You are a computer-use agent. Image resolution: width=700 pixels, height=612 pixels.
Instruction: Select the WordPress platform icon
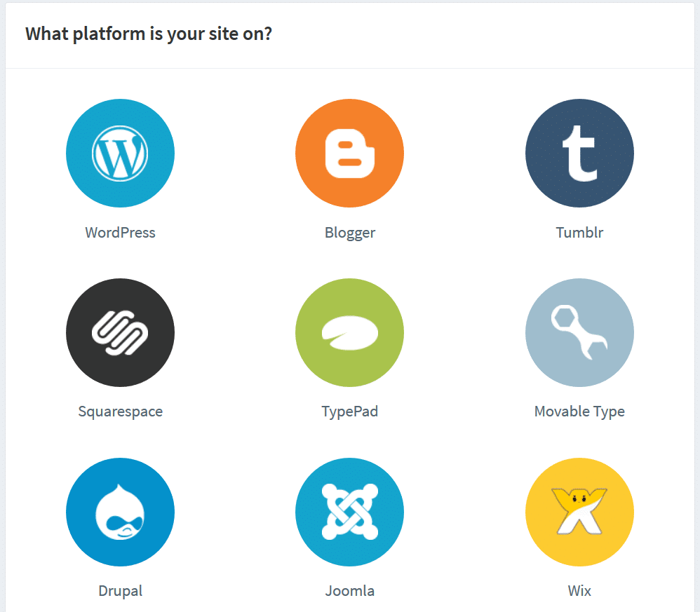(120, 153)
